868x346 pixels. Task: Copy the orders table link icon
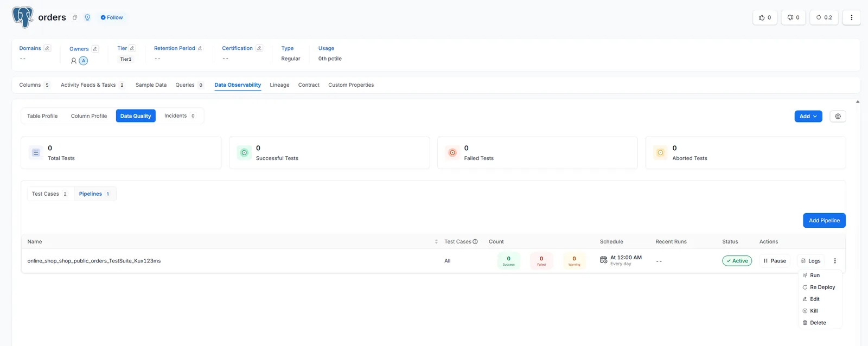tap(75, 17)
